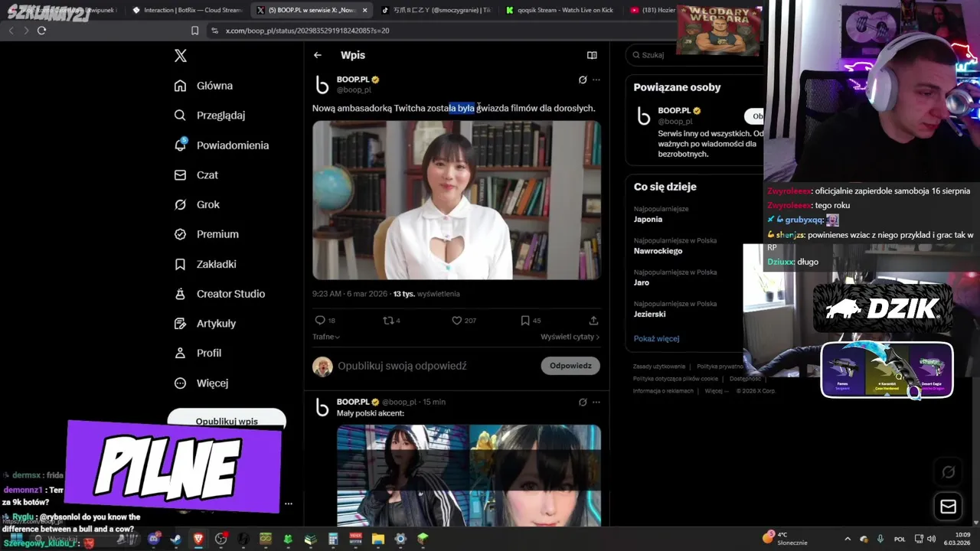The image size is (980, 551).
Task: Open Trafne replies sorting dropdown
Action: (x=326, y=337)
